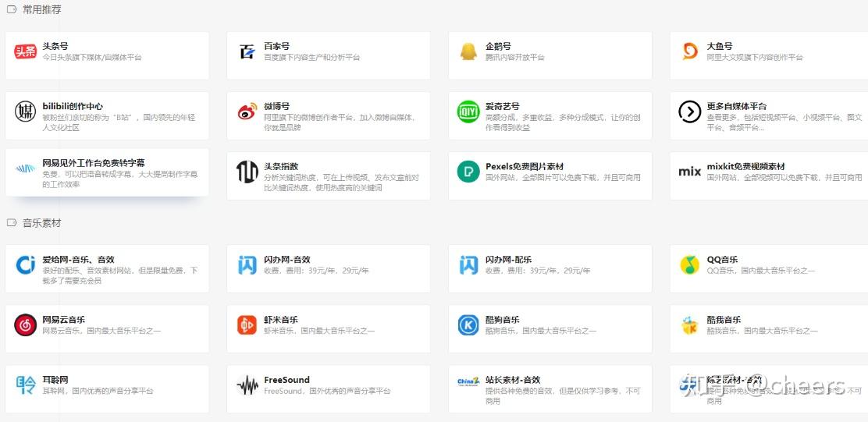Viewport: 868px width, 422px height.
Task: Open the 闪办网-音效 title link
Action: [286, 260]
